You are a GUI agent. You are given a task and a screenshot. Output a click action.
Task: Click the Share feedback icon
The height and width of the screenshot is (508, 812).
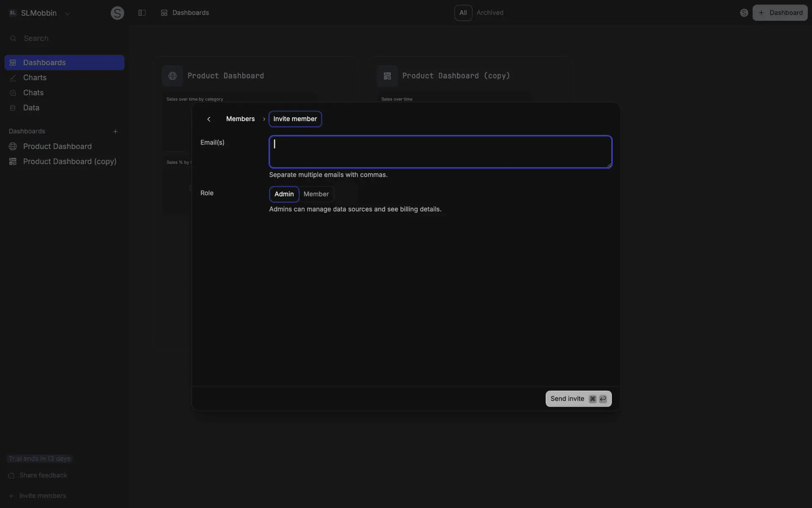click(11, 475)
